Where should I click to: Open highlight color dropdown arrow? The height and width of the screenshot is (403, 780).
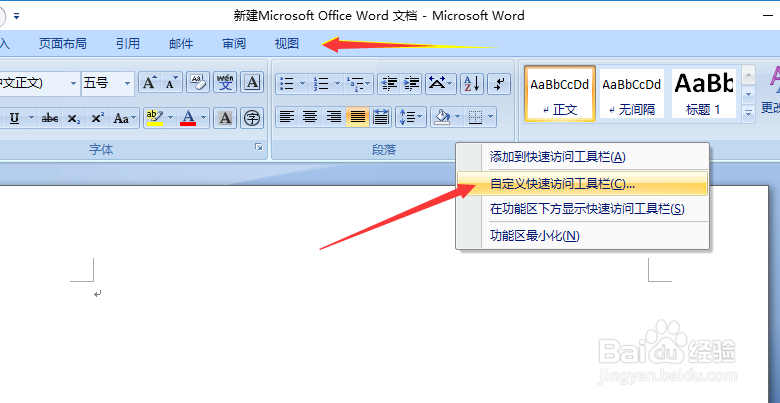pyautogui.click(x=170, y=118)
